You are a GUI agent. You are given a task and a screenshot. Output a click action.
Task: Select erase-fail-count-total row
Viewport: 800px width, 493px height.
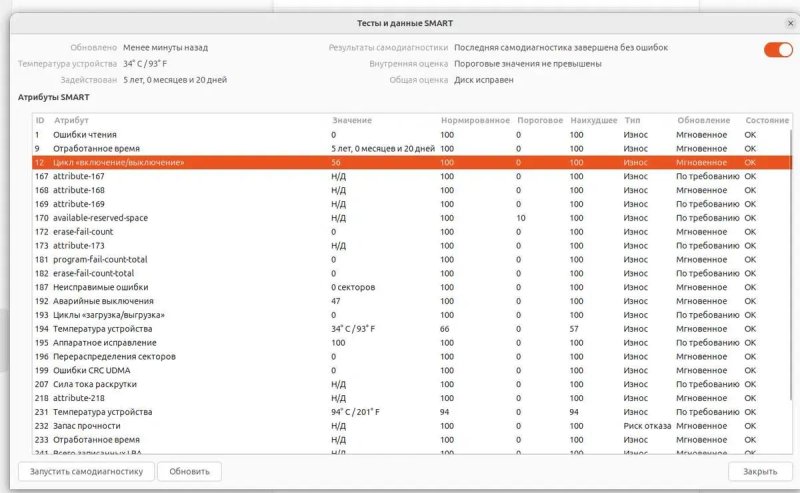click(412, 273)
